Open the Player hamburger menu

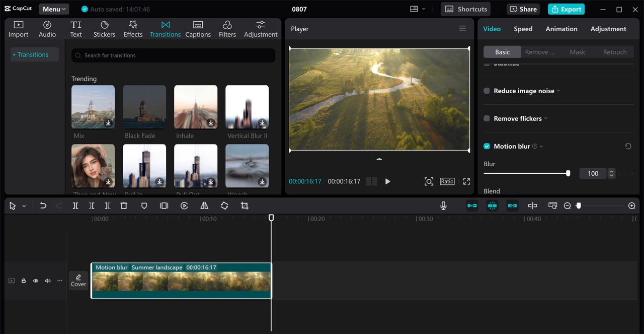(x=462, y=29)
